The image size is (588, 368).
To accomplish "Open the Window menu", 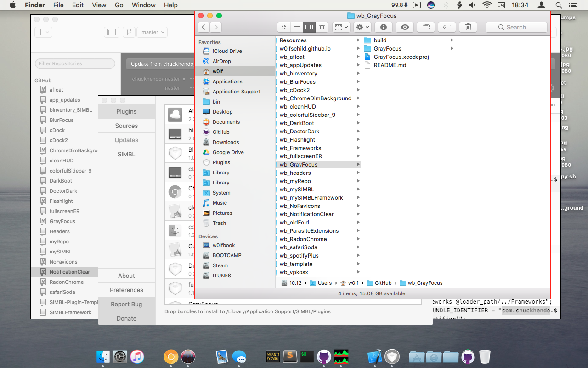I will (x=143, y=5).
